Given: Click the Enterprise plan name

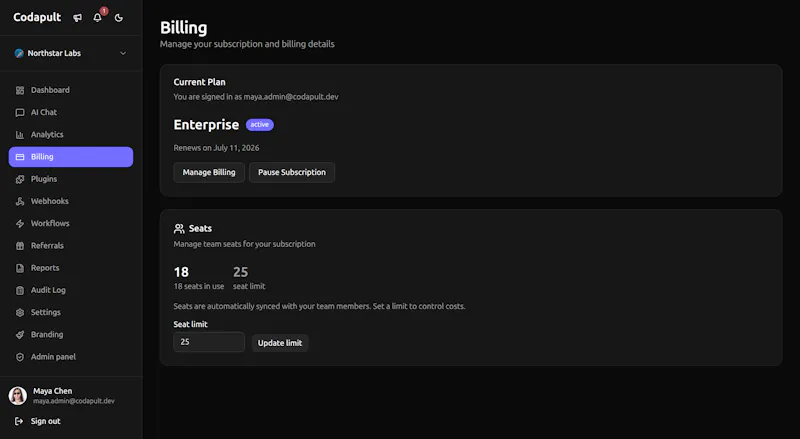Looking at the screenshot, I should (206, 125).
